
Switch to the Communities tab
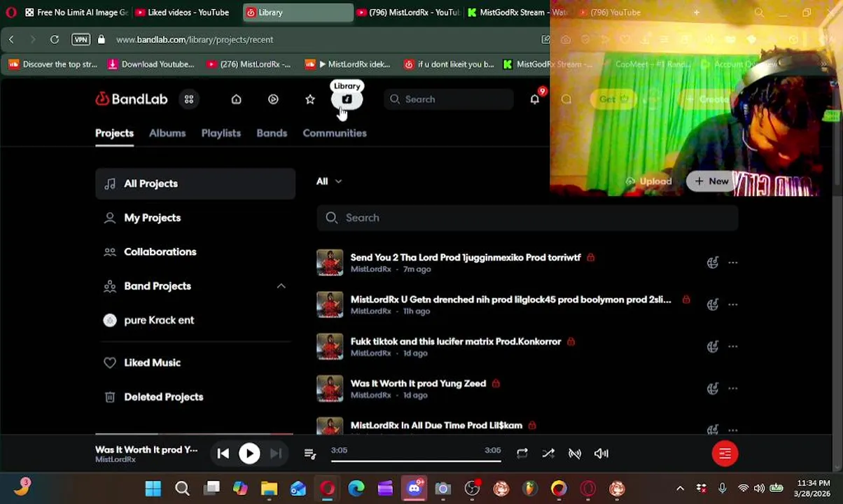click(335, 133)
